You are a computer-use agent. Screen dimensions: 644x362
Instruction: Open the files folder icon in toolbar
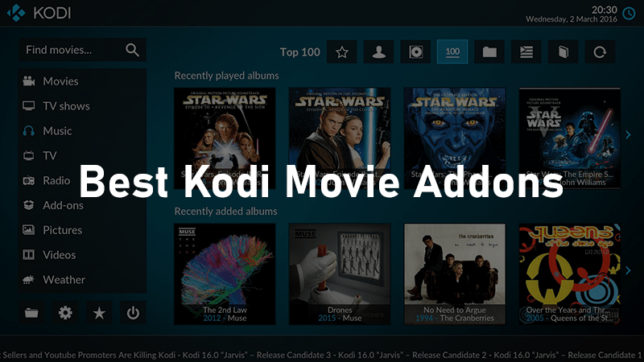489,51
